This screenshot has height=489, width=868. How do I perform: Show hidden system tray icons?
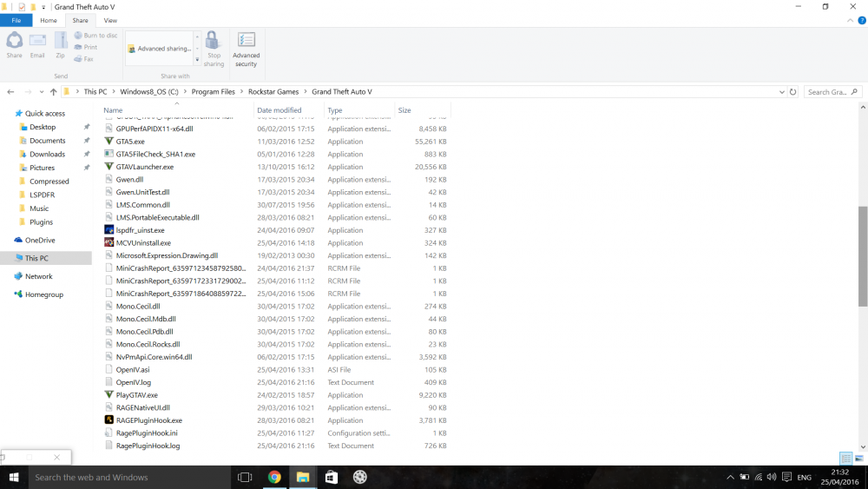(x=730, y=477)
